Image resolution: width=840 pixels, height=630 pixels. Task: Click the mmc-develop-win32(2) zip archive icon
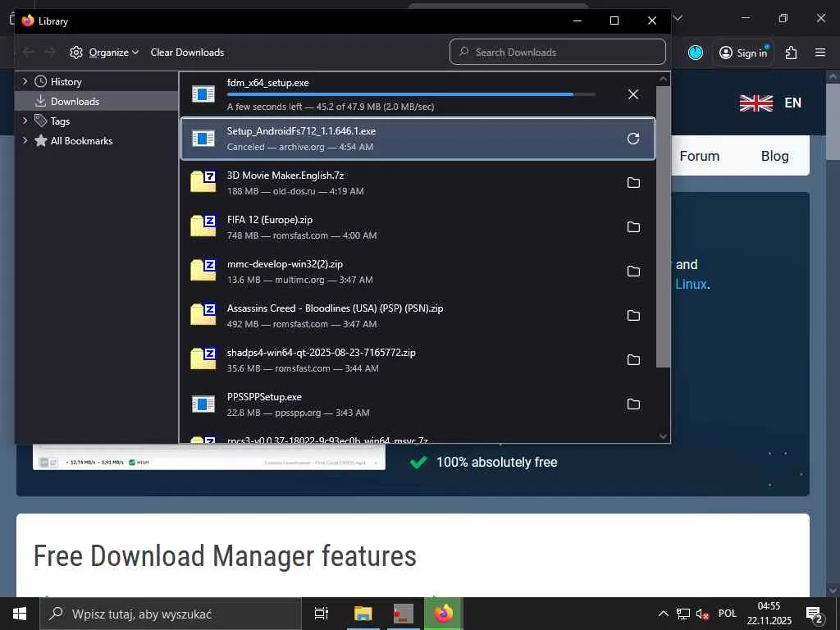click(203, 271)
